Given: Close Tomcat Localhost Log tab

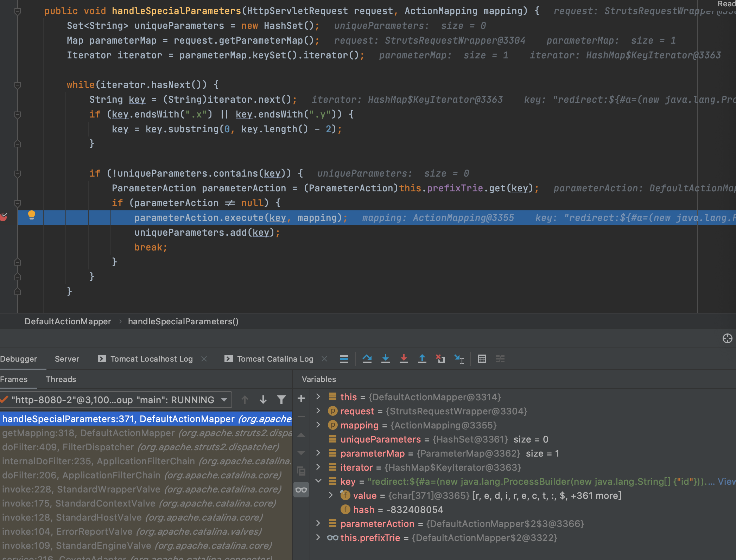Looking at the screenshot, I should pos(204,359).
